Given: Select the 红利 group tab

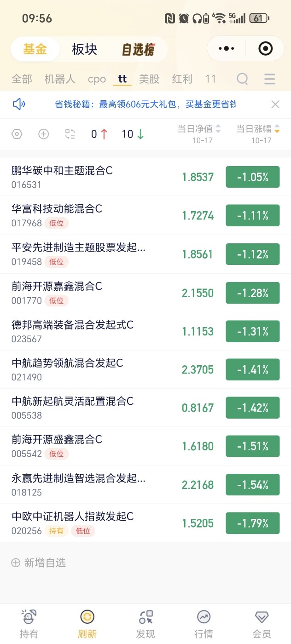Looking at the screenshot, I should coord(182,79).
